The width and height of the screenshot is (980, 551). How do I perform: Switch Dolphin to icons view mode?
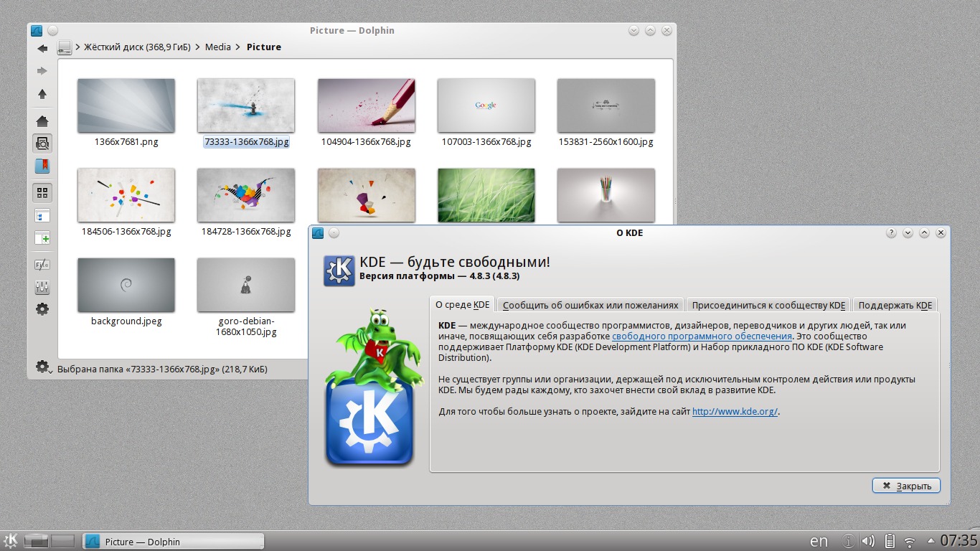point(42,193)
